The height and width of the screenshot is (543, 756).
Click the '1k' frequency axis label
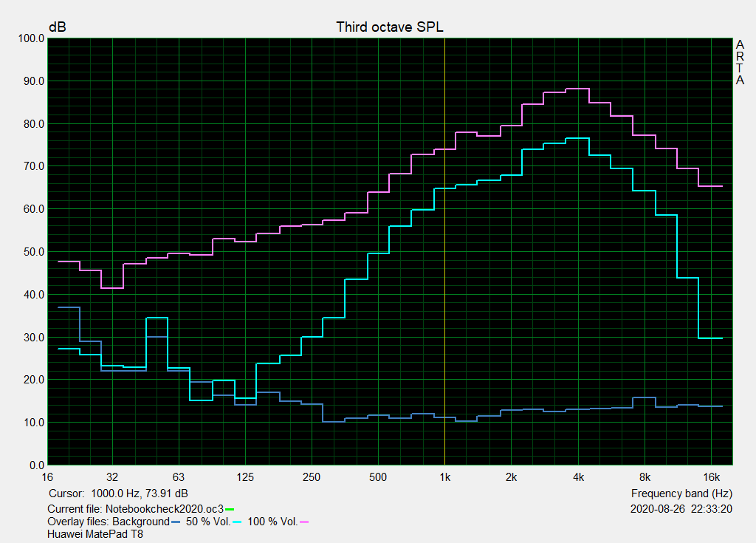tap(444, 477)
